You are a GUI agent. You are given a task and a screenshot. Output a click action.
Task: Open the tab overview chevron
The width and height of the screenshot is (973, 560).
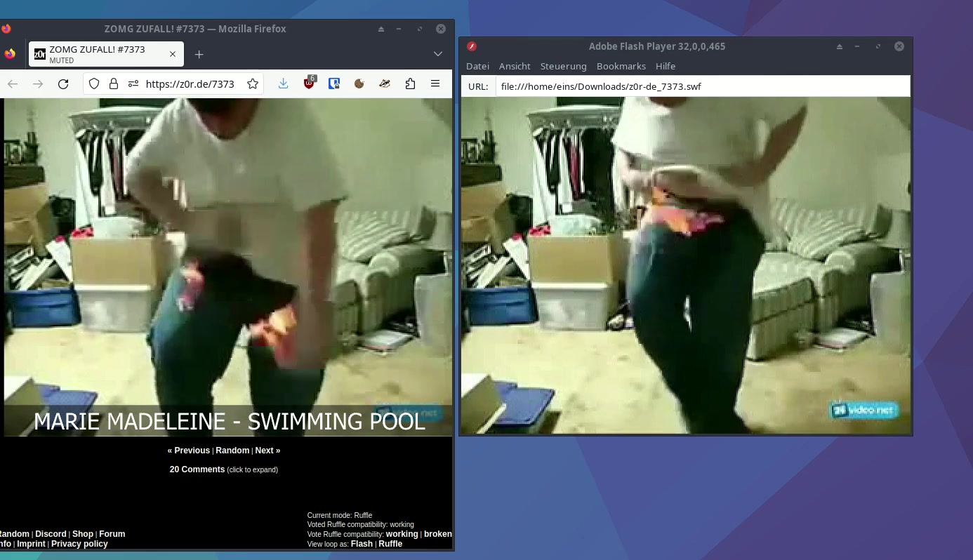[x=437, y=53]
